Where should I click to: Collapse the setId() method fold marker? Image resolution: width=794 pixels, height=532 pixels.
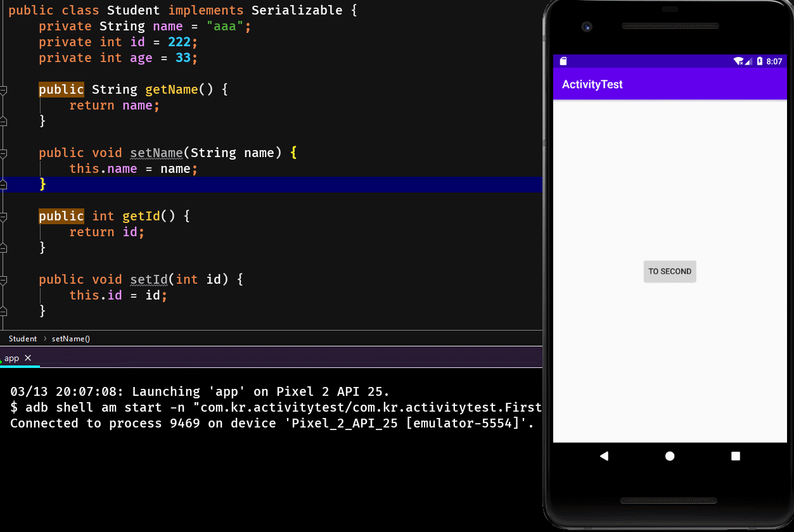(x=3, y=280)
